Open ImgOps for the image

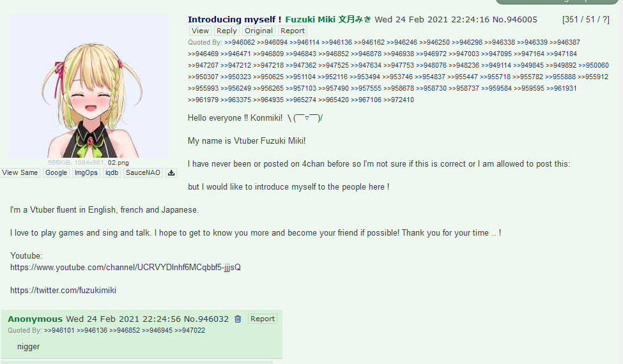tap(86, 172)
